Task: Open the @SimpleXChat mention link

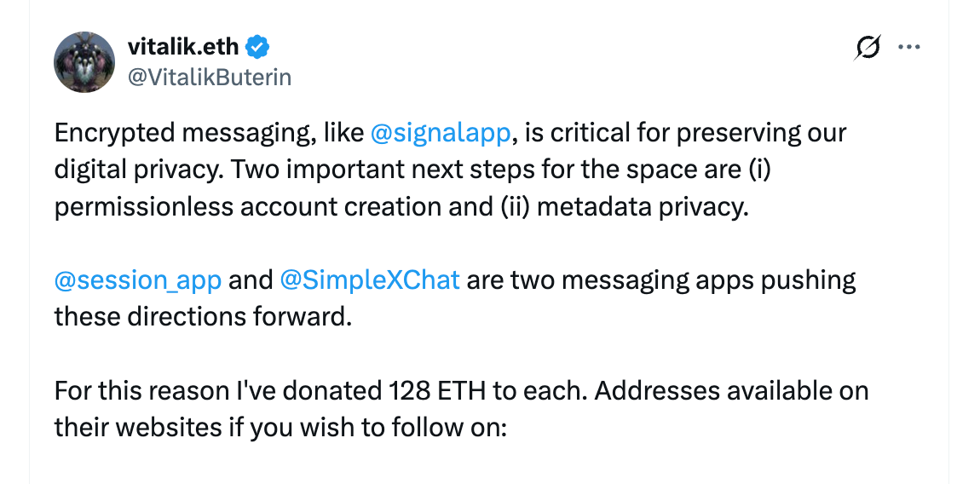Action: pos(370,280)
